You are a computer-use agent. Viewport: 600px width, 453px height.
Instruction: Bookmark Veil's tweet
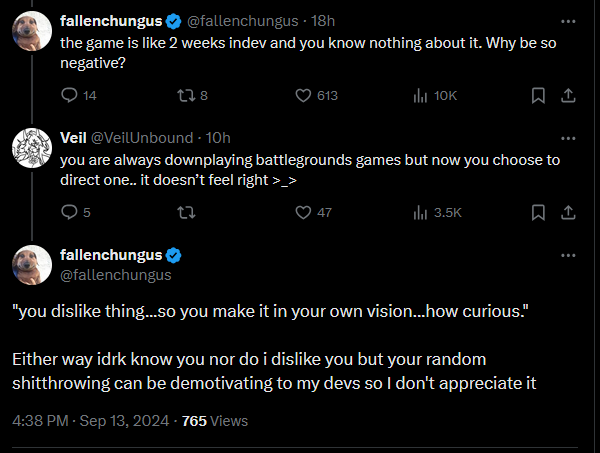pyautogui.click(x=538, y=212)
